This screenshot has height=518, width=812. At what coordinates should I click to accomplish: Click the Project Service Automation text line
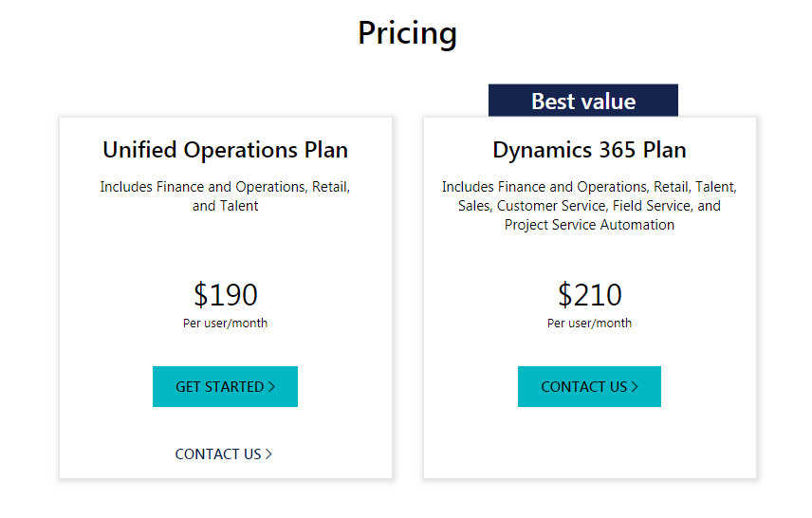point(589,225)
